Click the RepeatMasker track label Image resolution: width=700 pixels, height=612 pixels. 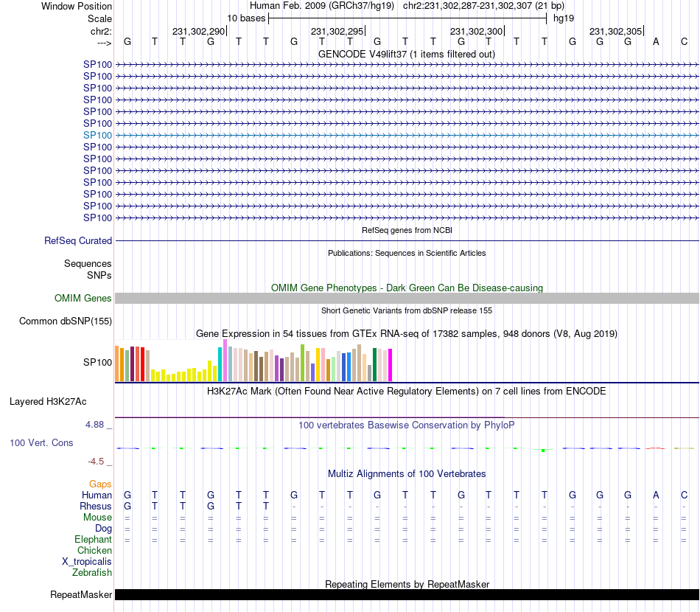coord(81,594)
